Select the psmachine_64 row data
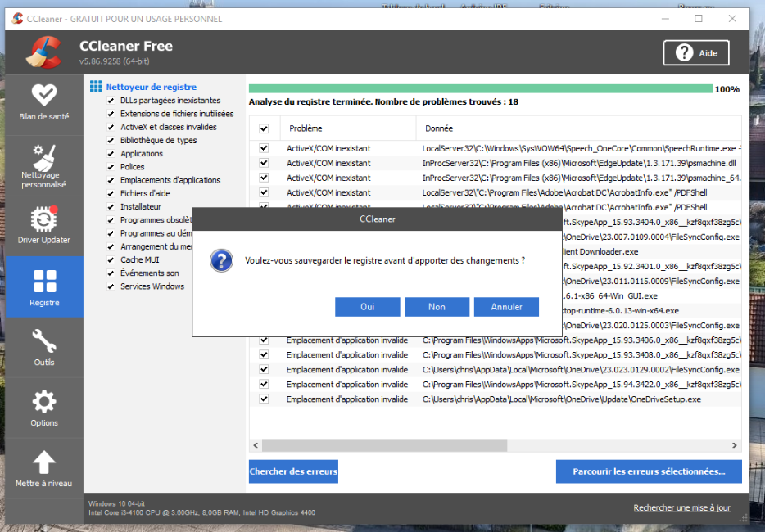 pyautogui.click(x=581, y=178)
